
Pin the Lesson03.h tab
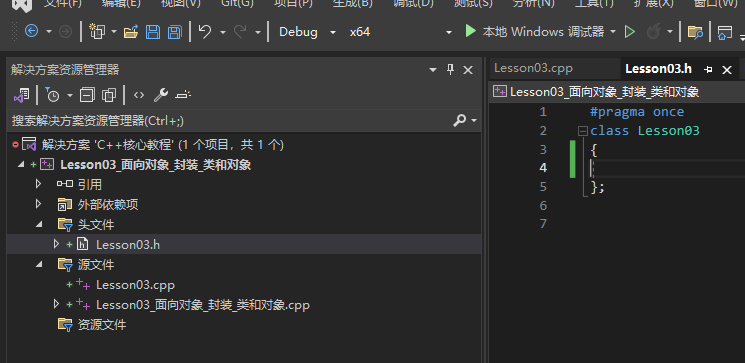coord(708,70)
